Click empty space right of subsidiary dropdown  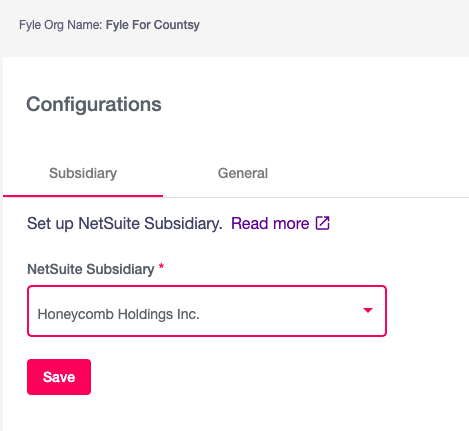click(428, 311)
